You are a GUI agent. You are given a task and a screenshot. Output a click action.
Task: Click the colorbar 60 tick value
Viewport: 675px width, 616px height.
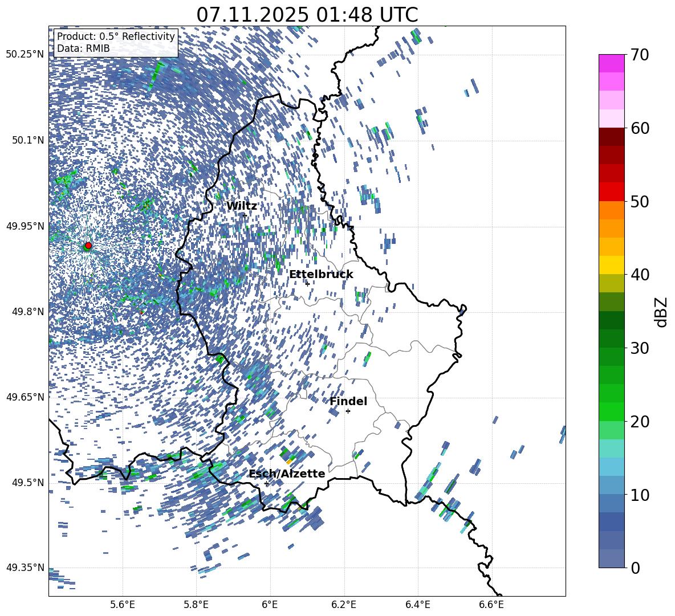[640, 128]
